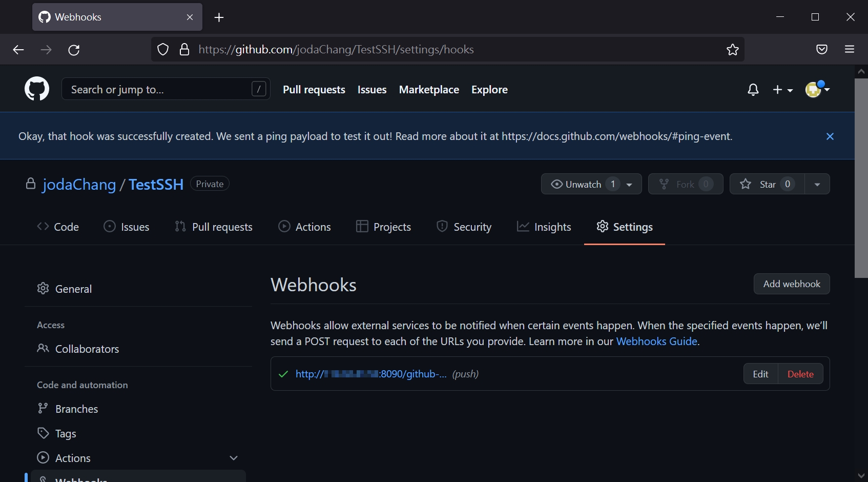868x482 pixels.
Task: Open a new browser tab
Action: (x=219, y=17)
